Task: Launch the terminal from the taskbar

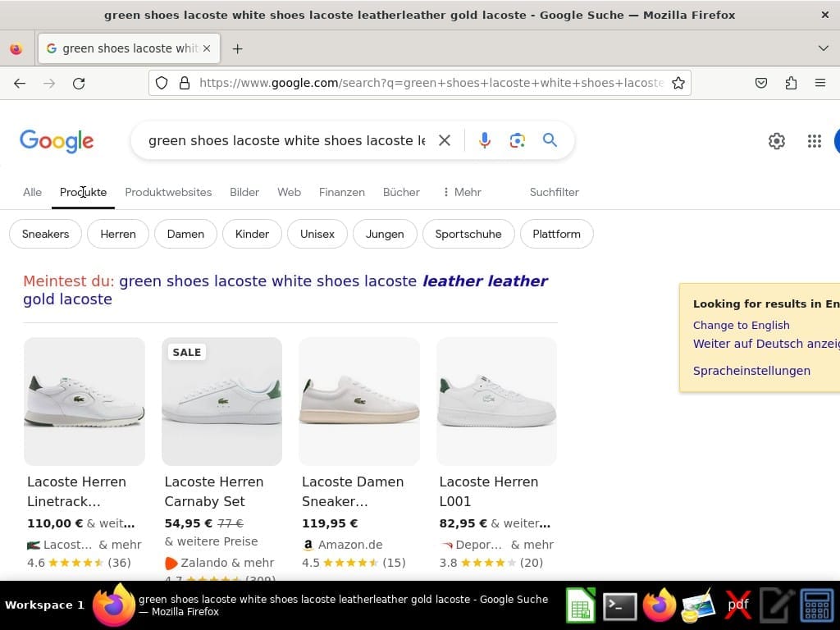Action: pyautogui.click(x=620, y=607)
